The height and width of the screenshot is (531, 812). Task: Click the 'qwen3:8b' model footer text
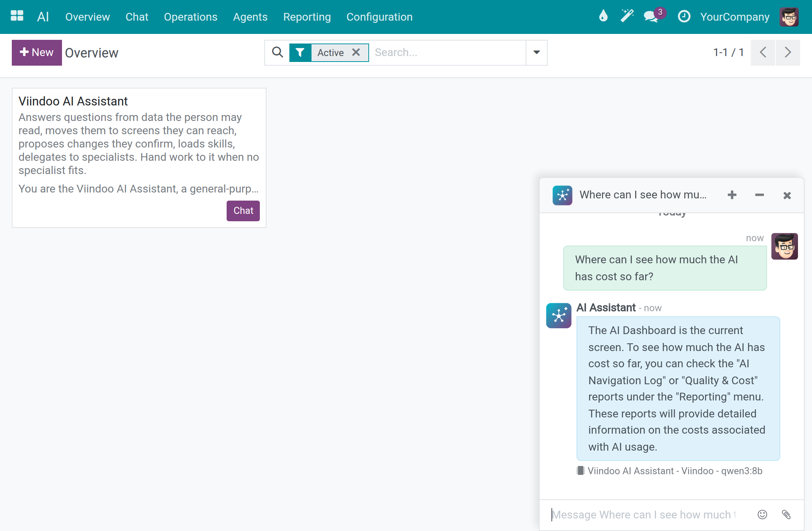[x=742, y=471]
